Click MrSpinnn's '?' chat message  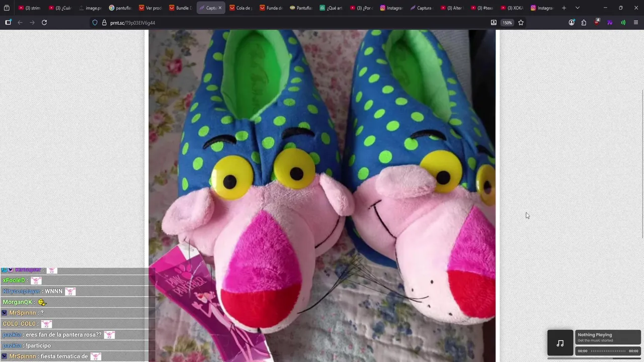pyautogui.click(x=42, y=313)
